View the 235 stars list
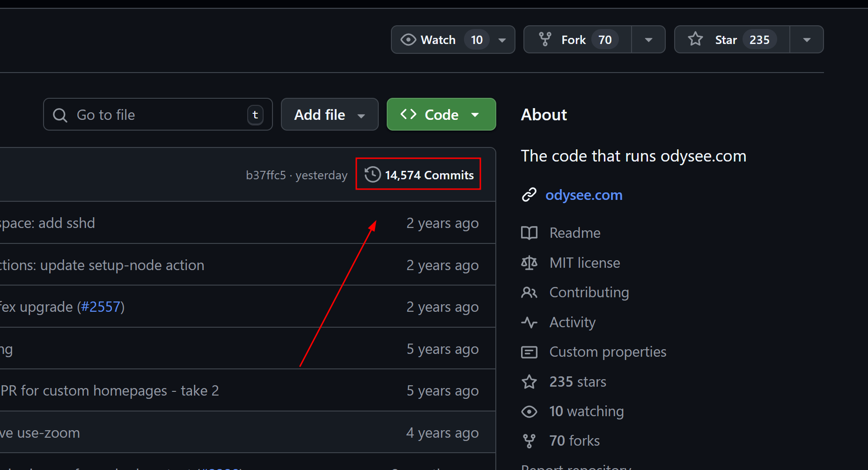868x470 pixels. tap(577, 382)
